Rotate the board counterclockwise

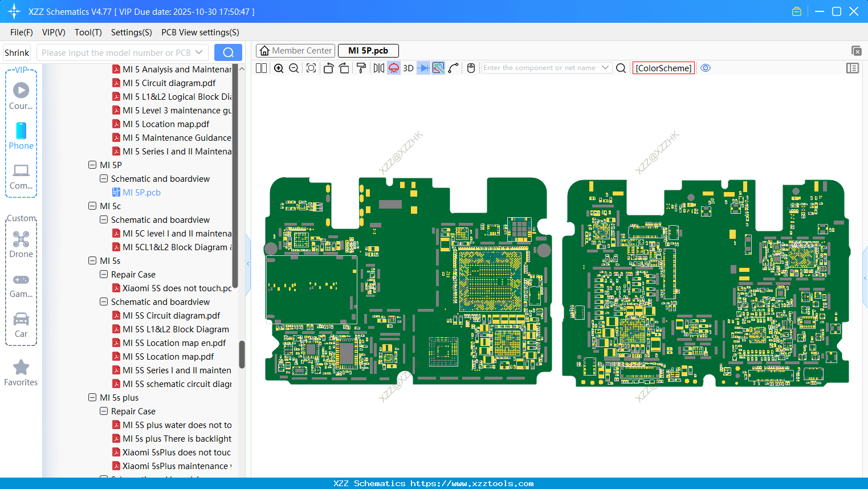coord(328,68)
